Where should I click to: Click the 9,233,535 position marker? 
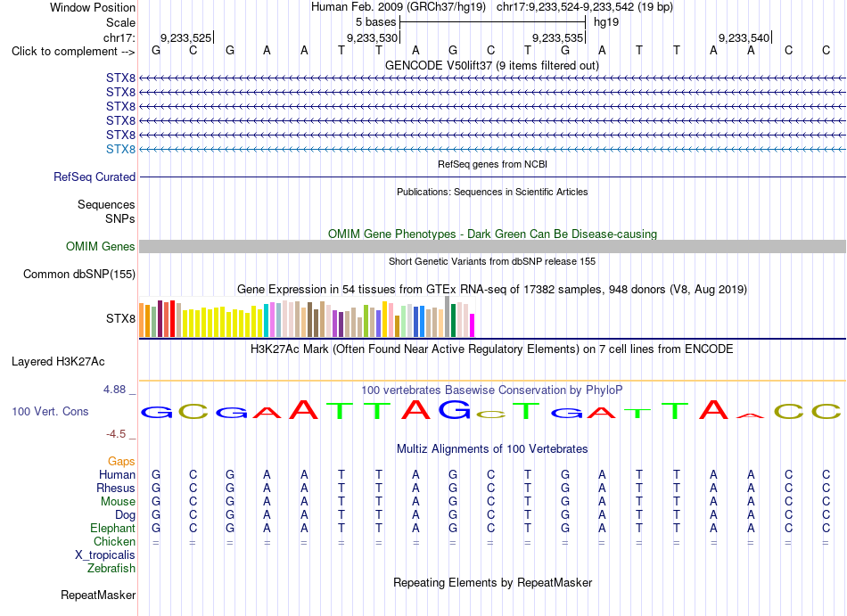coord(557,37)
